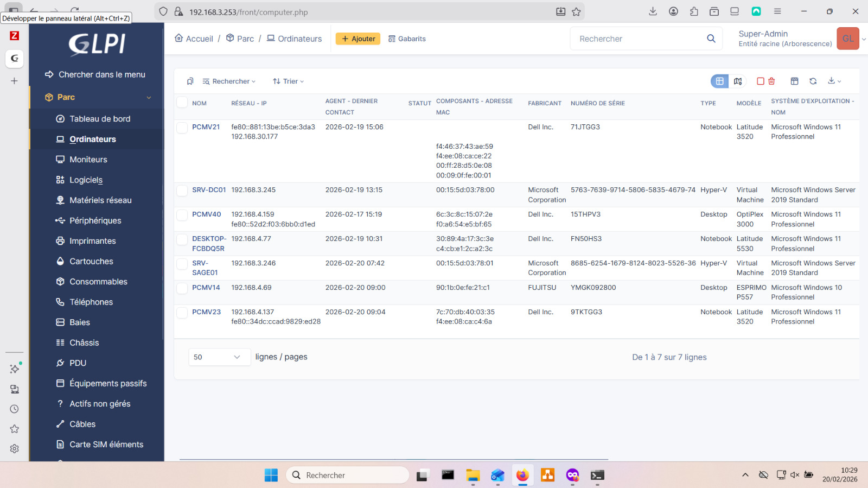The image size is (868, 488).
Task: Check the PCMV40 row checkbox
Action: click(182, 215)
